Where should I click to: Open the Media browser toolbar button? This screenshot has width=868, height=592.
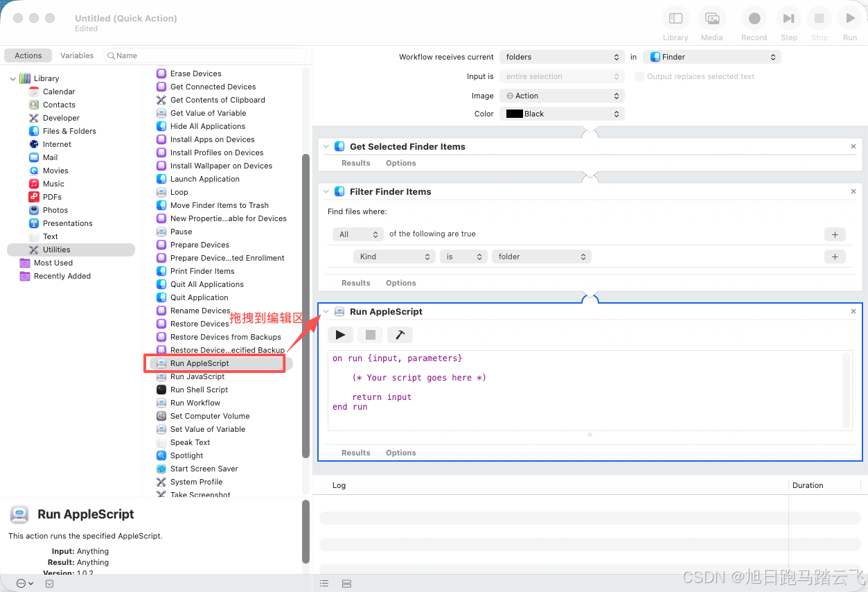711,19
